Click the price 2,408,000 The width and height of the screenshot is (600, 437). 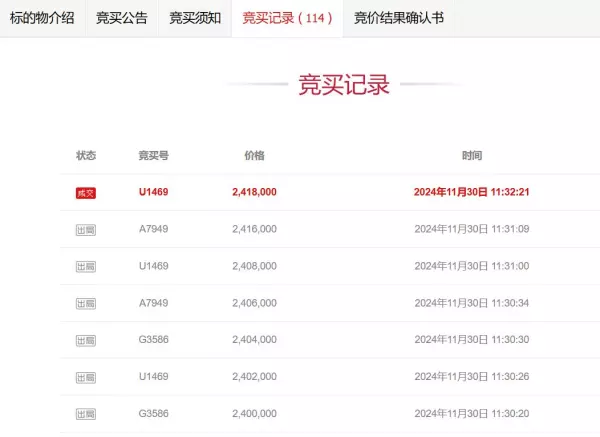(254, 266)
